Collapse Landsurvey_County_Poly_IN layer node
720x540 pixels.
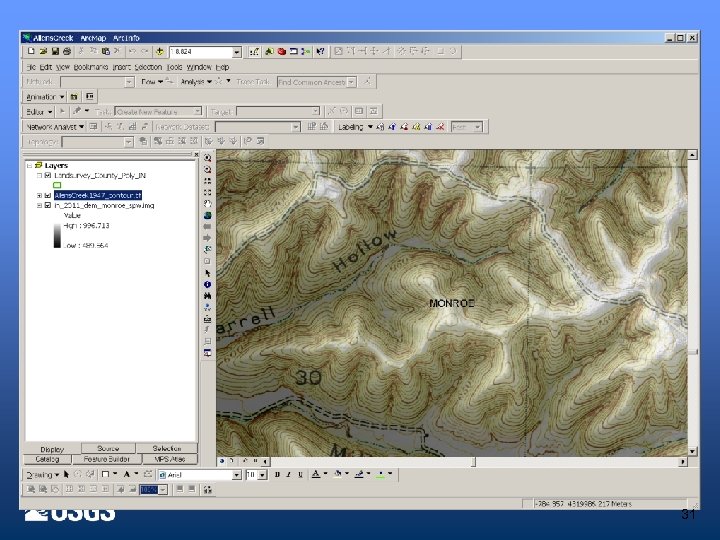(39, 175)
